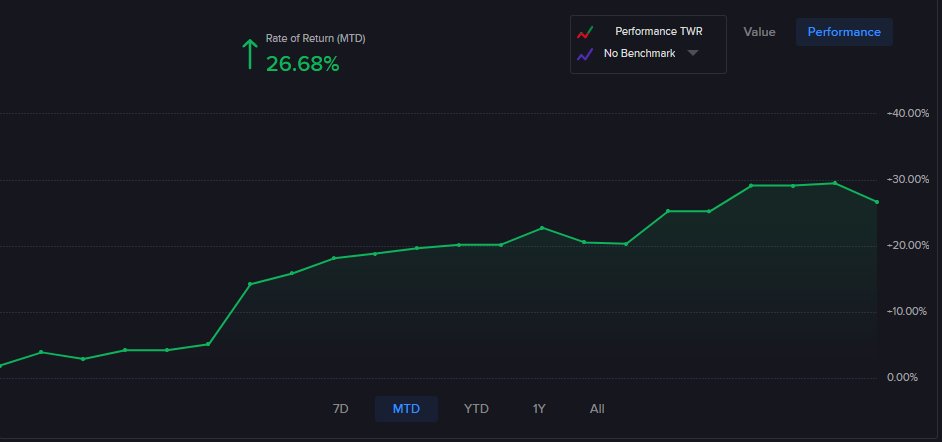Click the purple benchmark line icon
This screenshot has width=942, height=442.
click(x=585, y=54)
